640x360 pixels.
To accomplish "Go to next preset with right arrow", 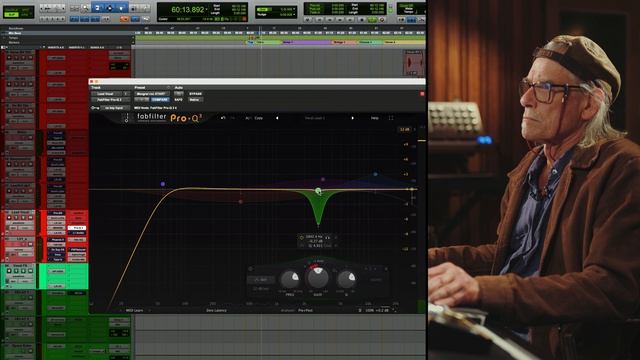I will point(353,118).
